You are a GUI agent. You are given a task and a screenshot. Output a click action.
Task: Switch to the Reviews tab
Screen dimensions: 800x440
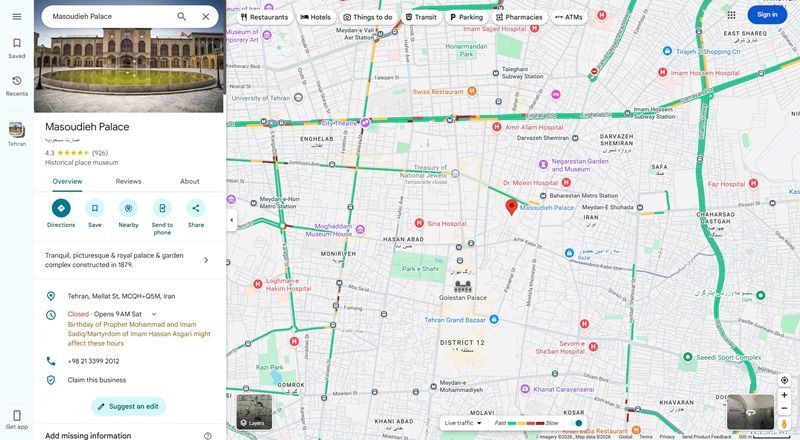[x=129, y=181]
